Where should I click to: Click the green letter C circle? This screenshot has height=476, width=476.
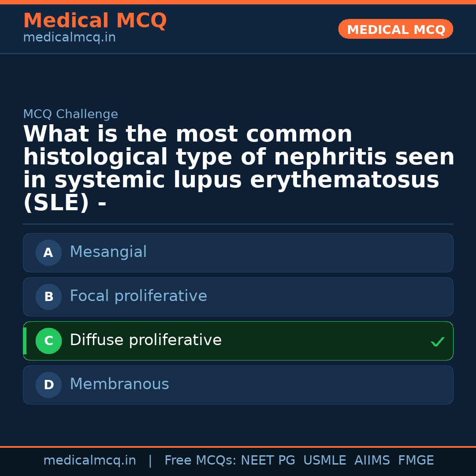tap(48, 341)
